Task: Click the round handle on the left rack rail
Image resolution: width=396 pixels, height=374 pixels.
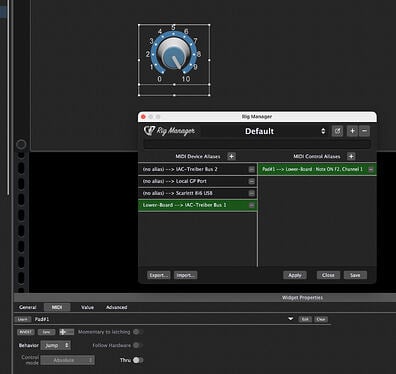Action: click(x=21, y=144)
